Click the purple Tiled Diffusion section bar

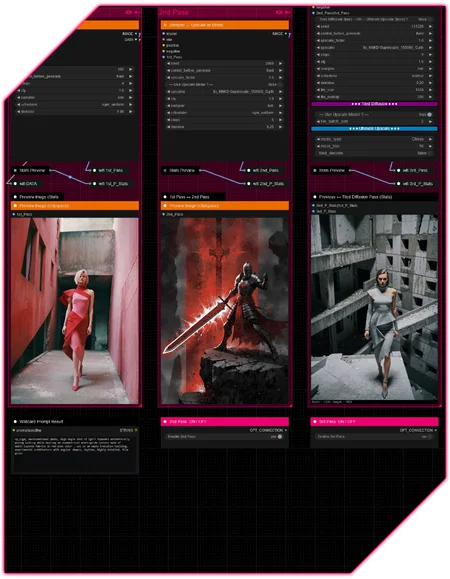374,104
